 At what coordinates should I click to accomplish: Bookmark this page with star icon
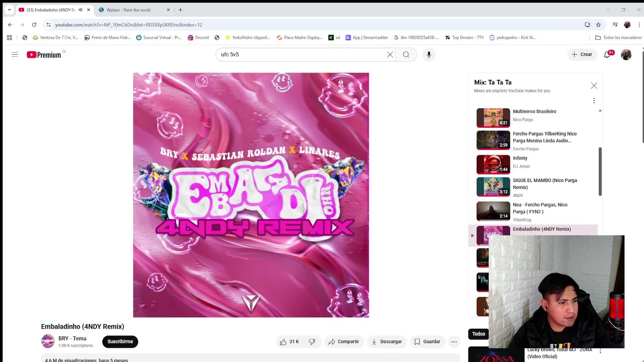(598, 25)
